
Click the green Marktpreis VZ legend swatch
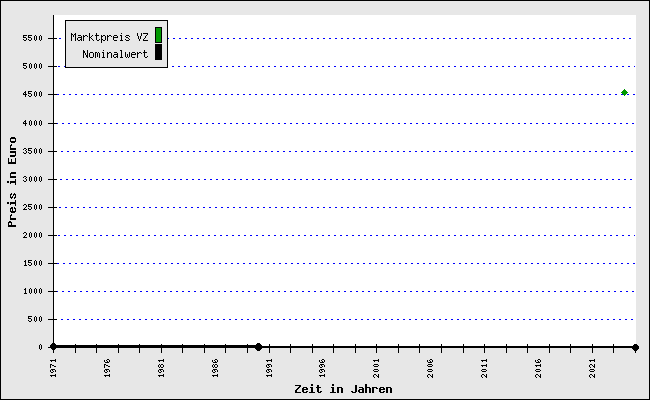pos(158,35)
